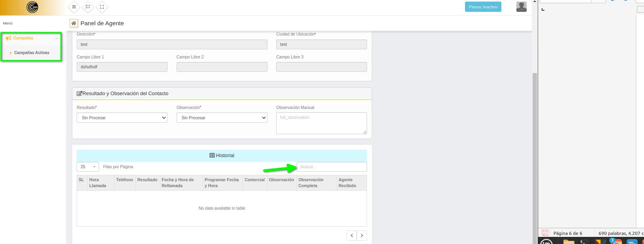
Task: Open the Observación dropdown
Action: 222,118
